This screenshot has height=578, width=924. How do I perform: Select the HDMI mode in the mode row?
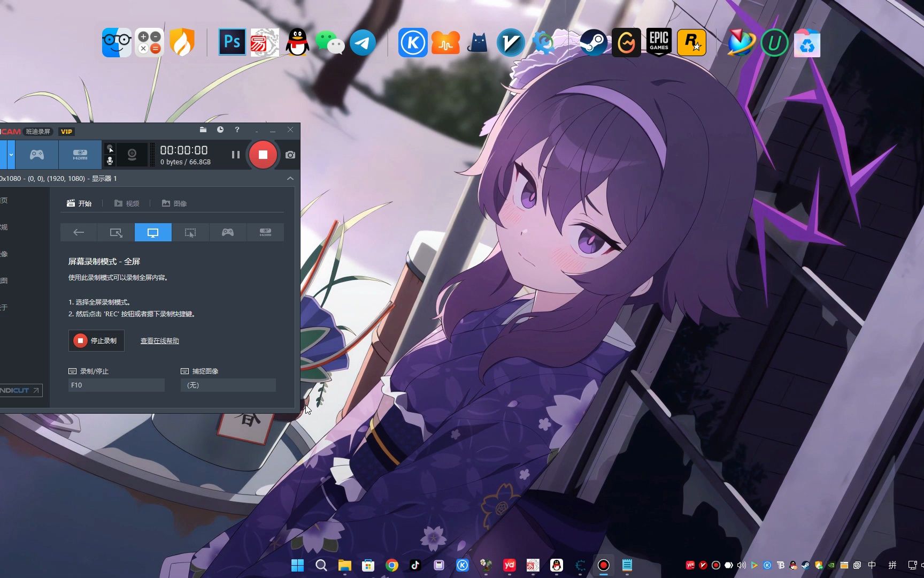pyautogui.click(x=265, y=232)
